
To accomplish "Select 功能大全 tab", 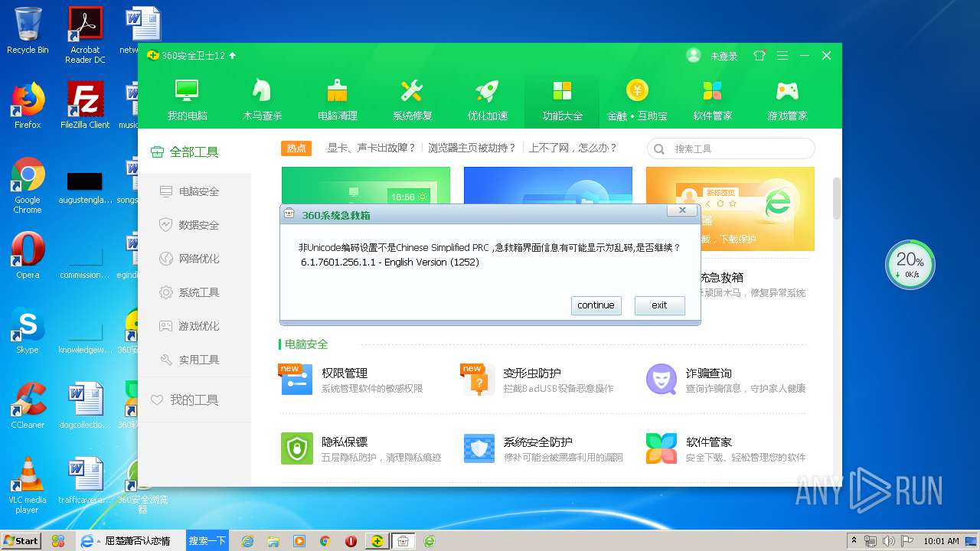I will (562, 100).
